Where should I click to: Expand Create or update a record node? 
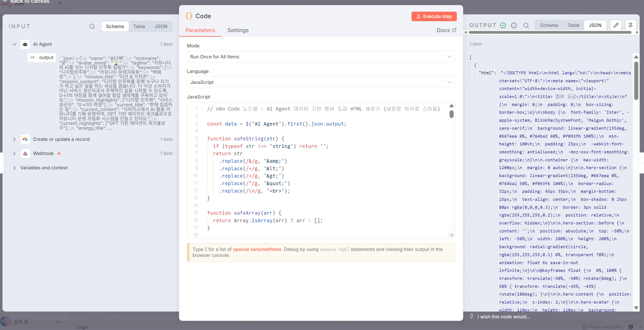pos(14,139)
